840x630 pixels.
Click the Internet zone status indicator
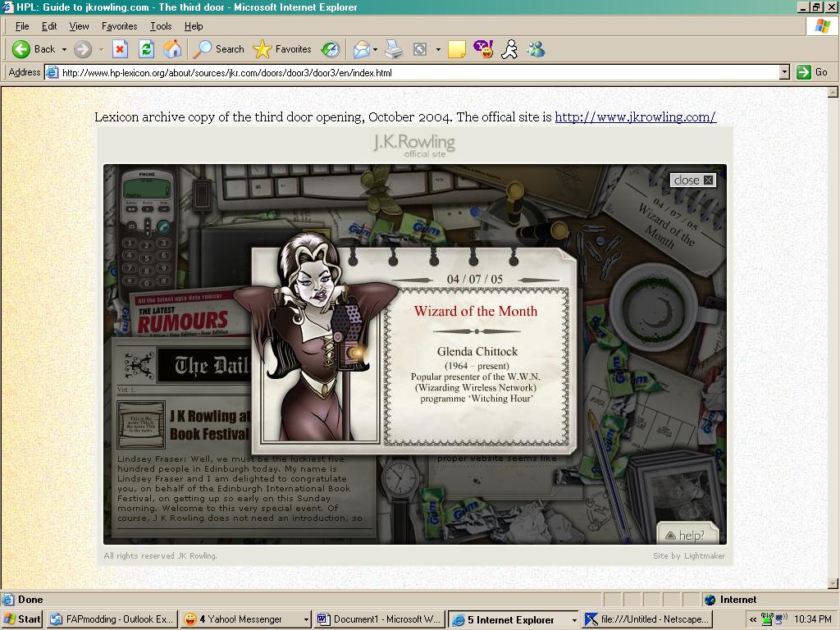tap(731, 600)
